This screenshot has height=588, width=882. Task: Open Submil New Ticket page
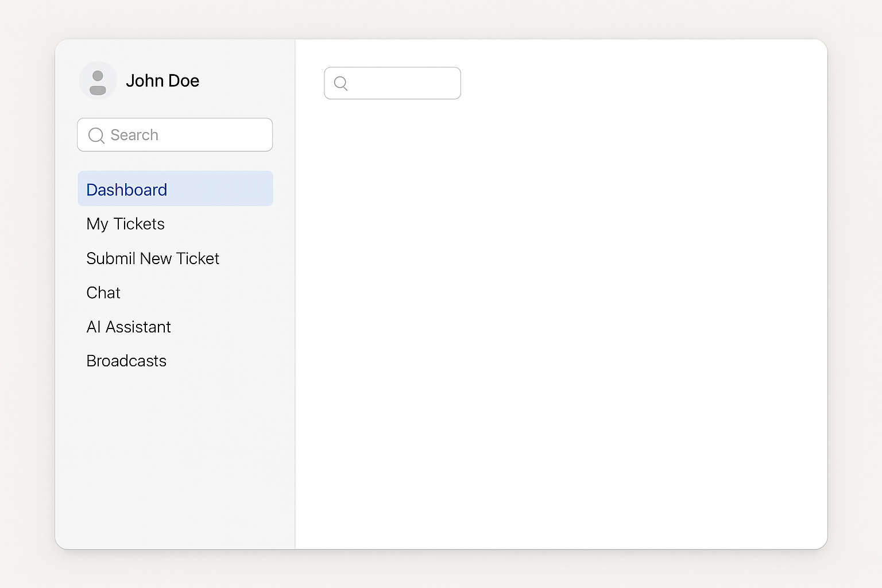(x=153, y=258)
